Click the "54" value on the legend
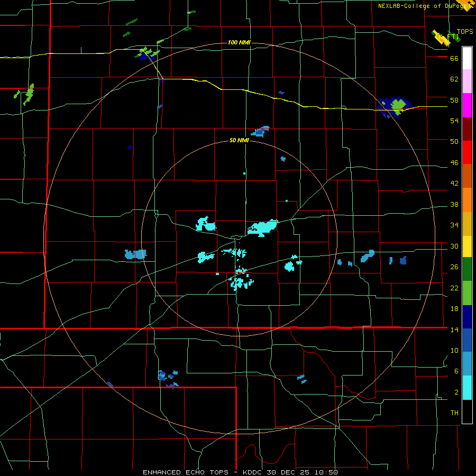The height and width of the screenshot is (476, 476). (454, 121)
